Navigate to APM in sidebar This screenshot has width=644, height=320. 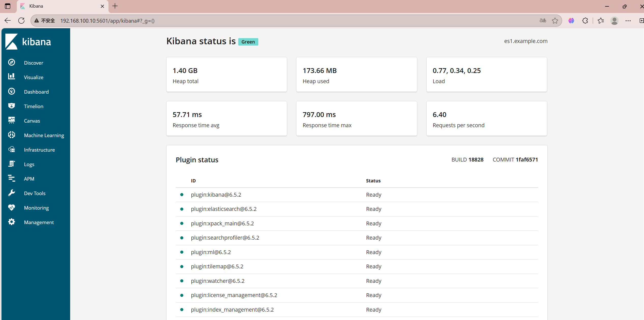(29, 179)
